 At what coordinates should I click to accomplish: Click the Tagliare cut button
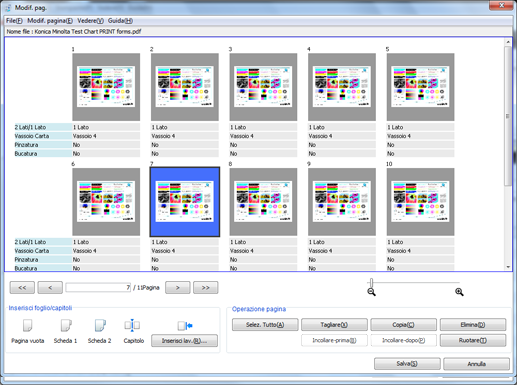334,324
